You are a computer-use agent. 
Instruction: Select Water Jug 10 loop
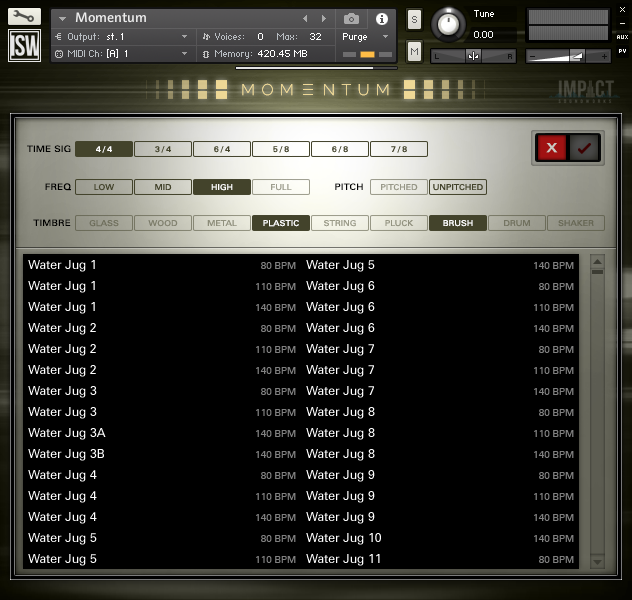tap(440, 538)
